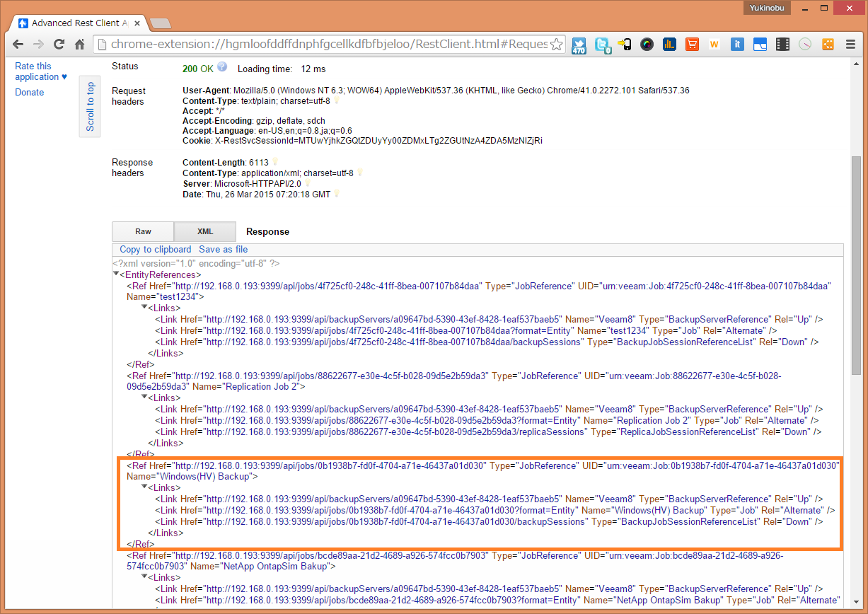
Task: Open the clock extension icon
Action: 805,45
